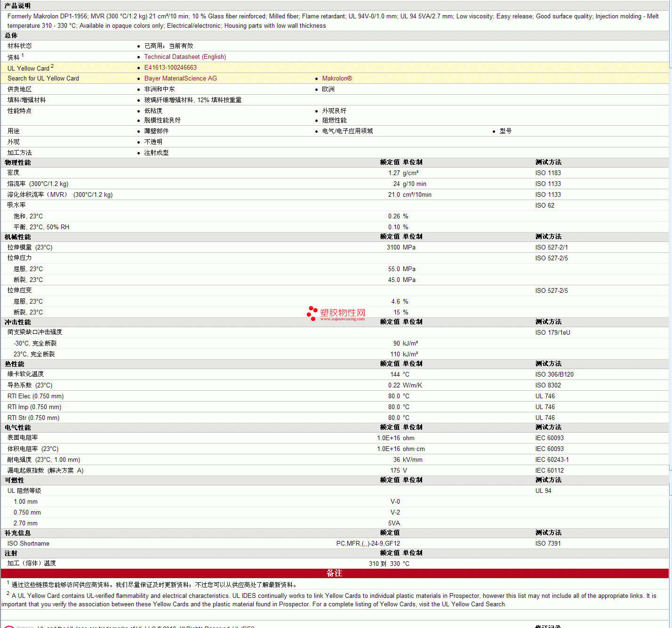Select the 2.70 mm flame rating 5VA
This screenshot has height=628, width=672.
click(x=394, y=523)
